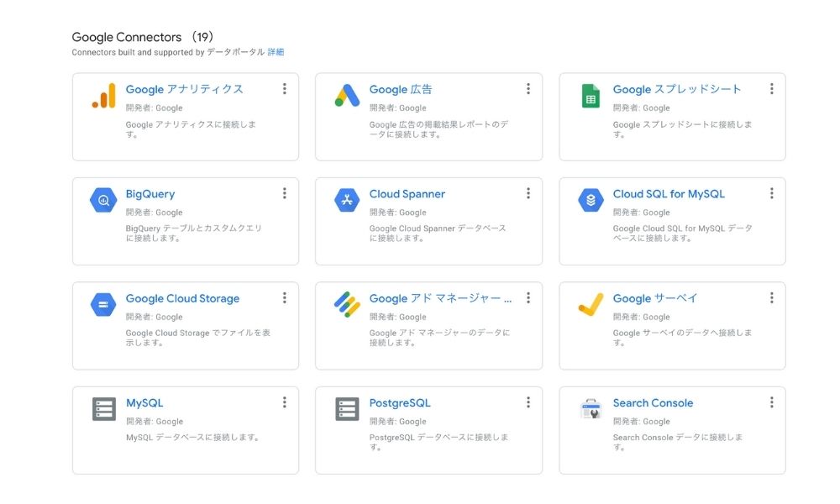The height and width of the screenshot is (504, 840).
Task: Click the green Google Sheets icon
Action: (591, 96)
